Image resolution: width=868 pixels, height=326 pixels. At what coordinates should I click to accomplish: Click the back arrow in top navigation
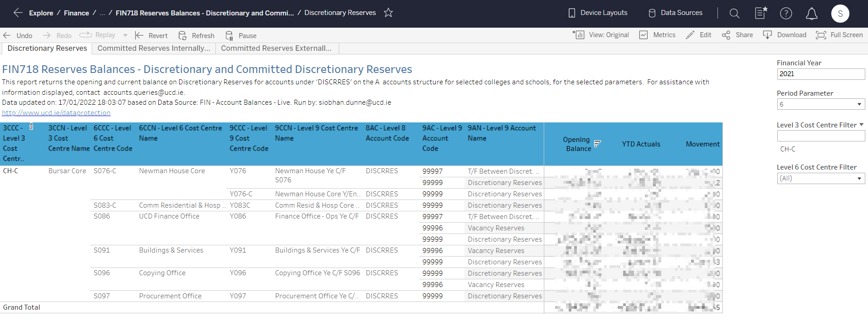[x=18, y=13]
